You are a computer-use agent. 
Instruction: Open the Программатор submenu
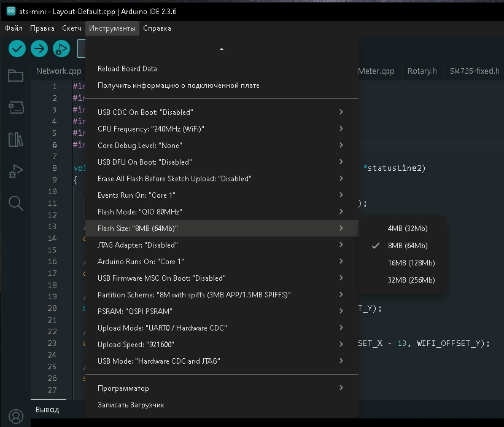(x=222, y=388)
